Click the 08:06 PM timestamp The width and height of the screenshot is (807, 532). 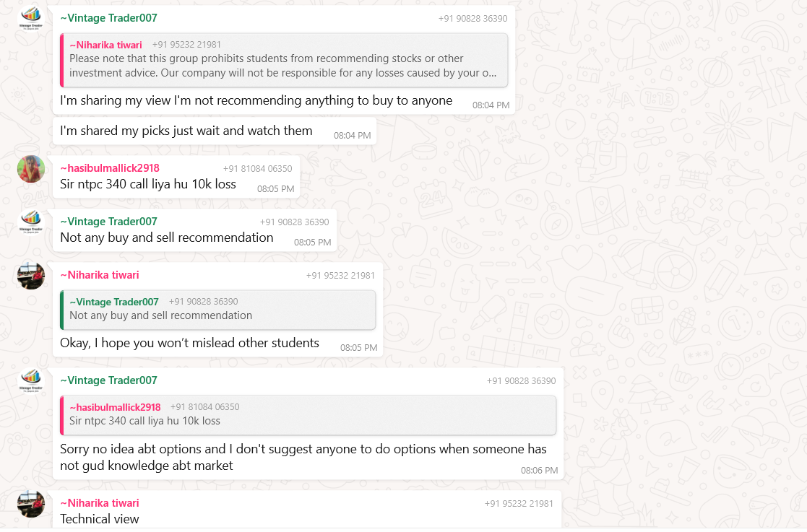click(x=539, y=470)
